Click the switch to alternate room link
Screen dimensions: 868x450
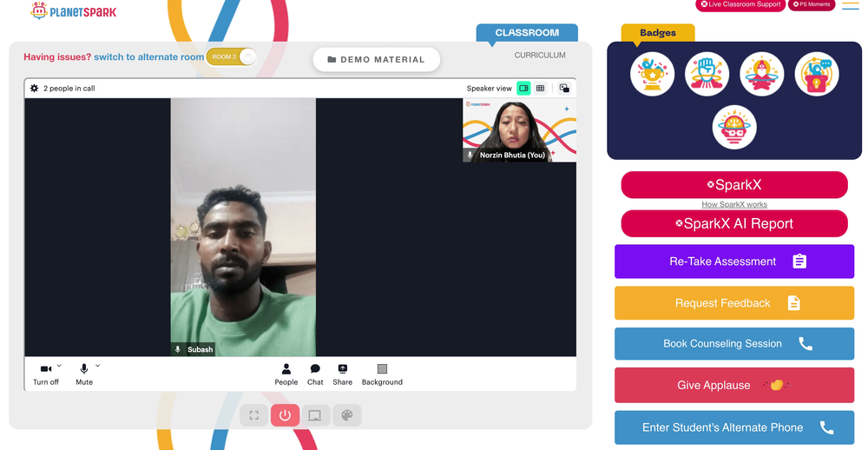(149, 56)
